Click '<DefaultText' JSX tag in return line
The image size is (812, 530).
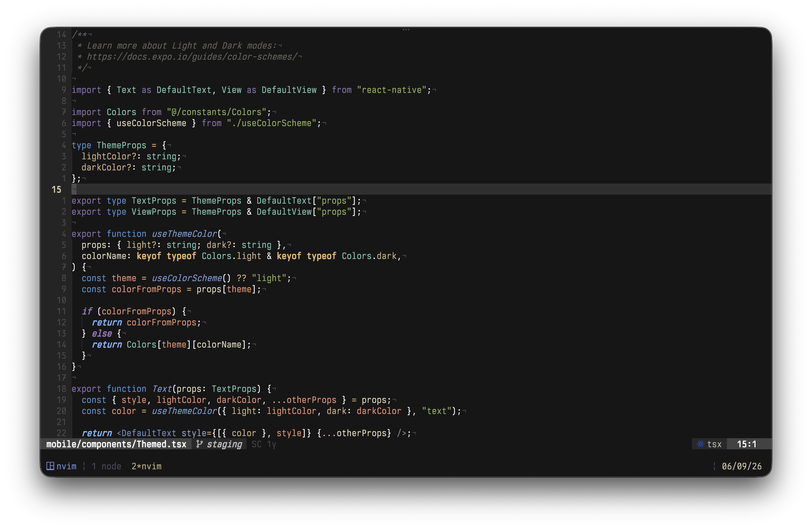pyautogui.click(x=147, y=433)
